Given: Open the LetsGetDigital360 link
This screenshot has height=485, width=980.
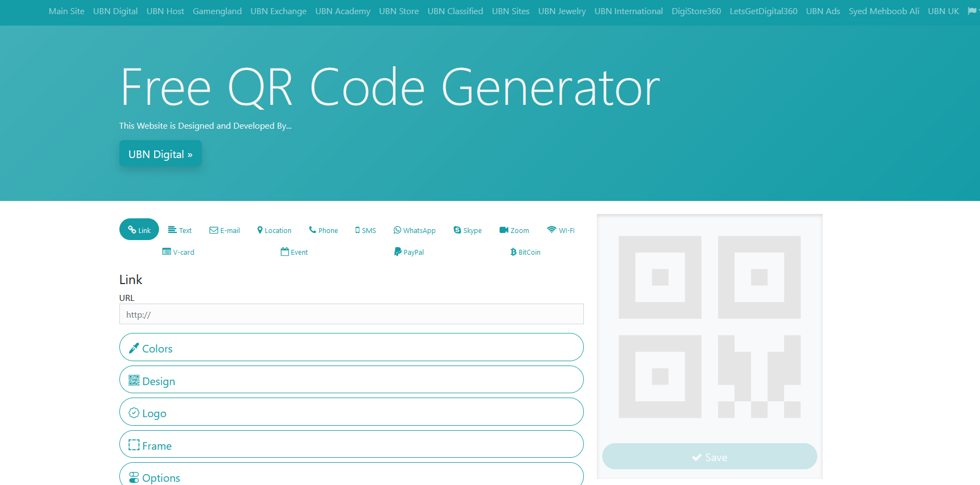Looking at the screenshot, I should 763,11.
